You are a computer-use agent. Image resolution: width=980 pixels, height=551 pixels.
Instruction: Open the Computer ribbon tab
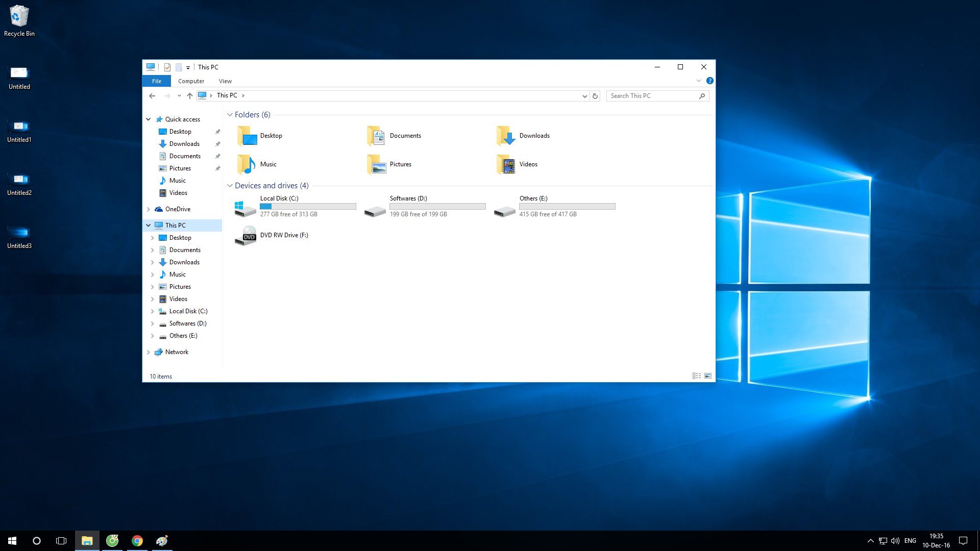click(x=191, y=81)
